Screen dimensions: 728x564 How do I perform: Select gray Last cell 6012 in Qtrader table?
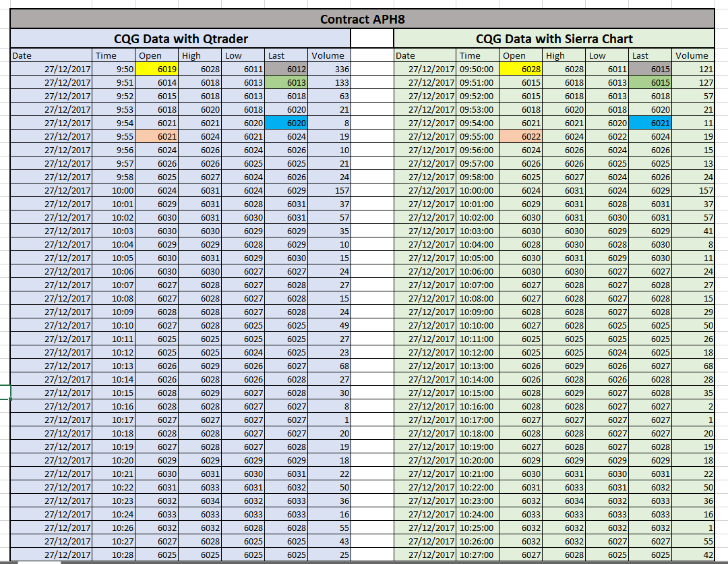[286, 69]
